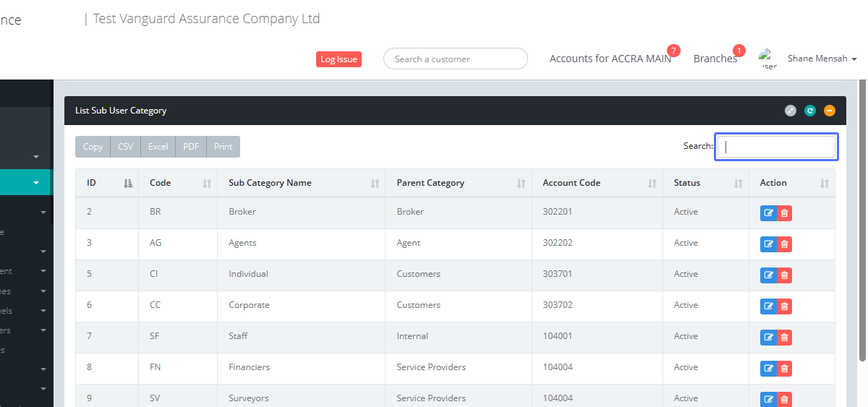
Task: Edit the Staff sub category entry
Action: [768, 338]
